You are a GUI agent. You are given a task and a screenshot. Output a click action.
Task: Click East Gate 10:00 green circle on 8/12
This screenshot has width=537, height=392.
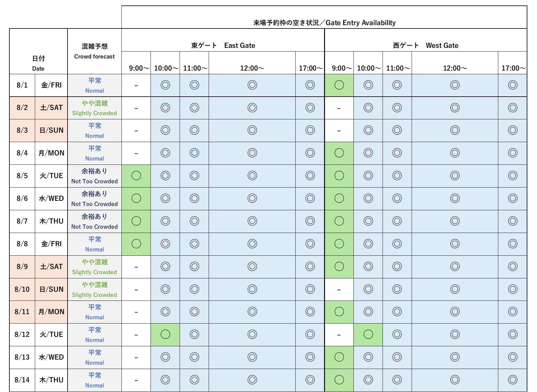pyautogui.click(x=165, y=334)
